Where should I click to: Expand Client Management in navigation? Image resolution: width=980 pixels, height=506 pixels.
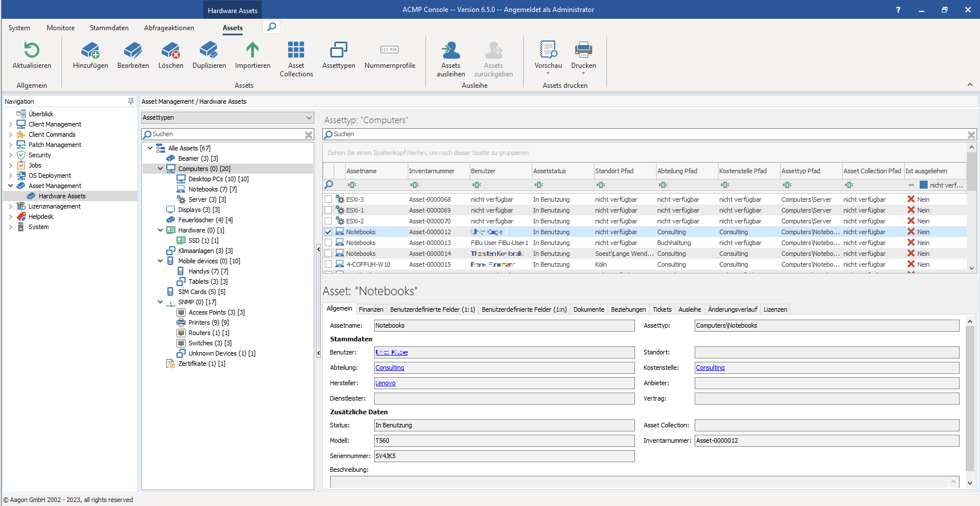(x=10, y=124)
